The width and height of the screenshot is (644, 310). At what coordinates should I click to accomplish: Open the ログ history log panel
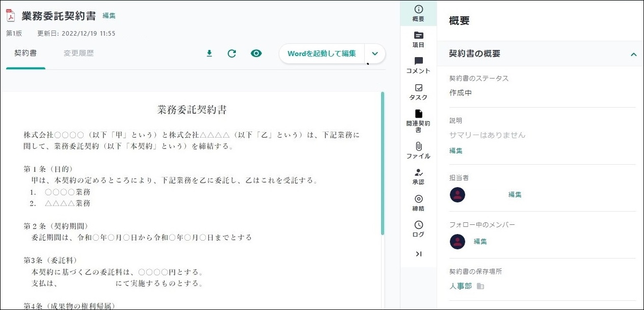[x=418, y=229]
